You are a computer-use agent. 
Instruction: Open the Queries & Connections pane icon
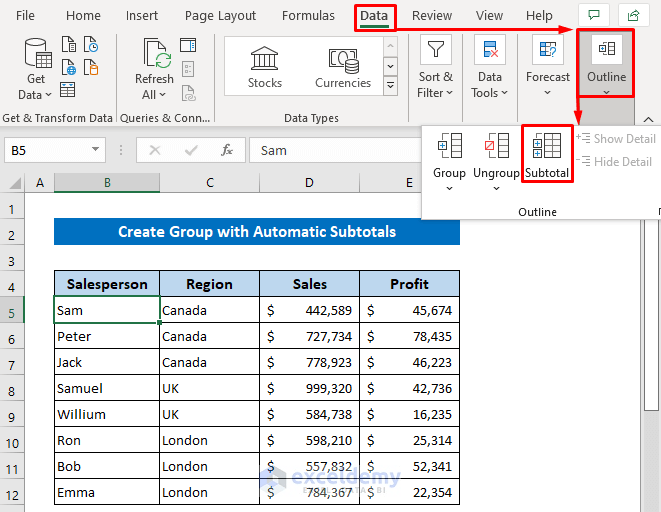coord(188,45)
